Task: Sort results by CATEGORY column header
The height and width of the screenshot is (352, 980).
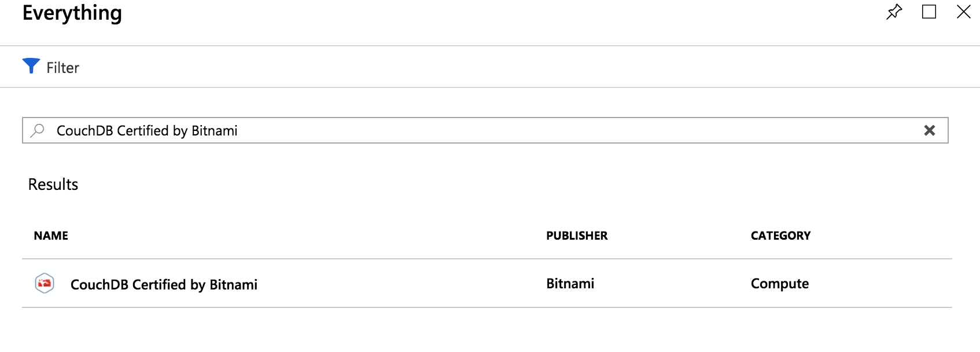Action: coord(780,236)
